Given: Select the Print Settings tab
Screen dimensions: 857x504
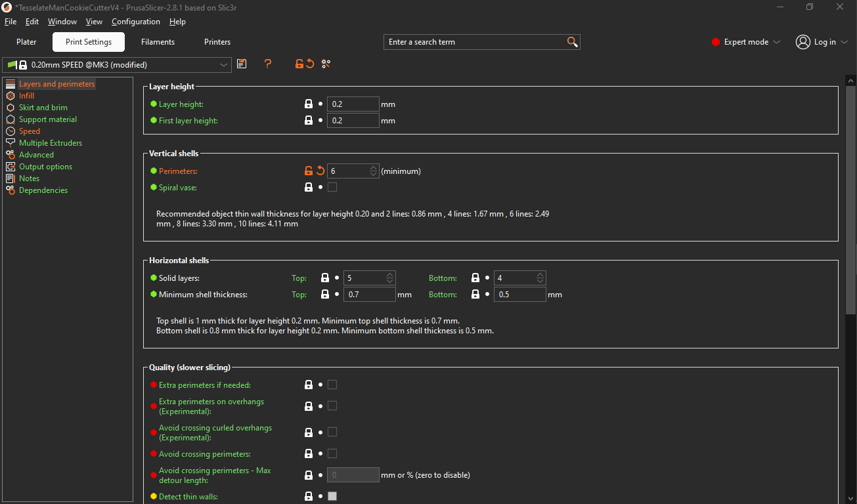Looking at the screenshot, I should (x=89, y=42).
